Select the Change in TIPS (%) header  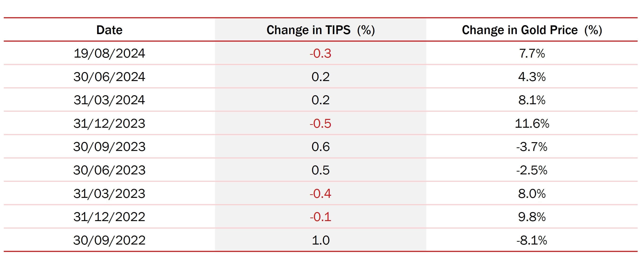coord(320,30)
